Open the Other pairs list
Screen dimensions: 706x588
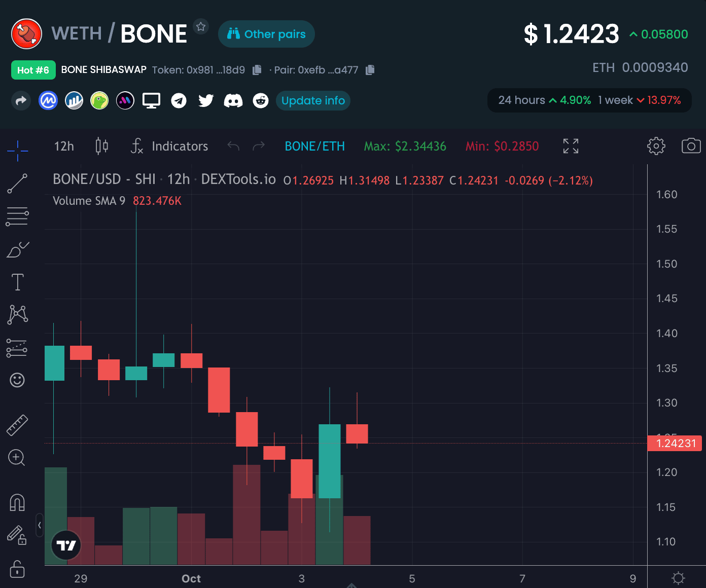click(x=266, y=34)
